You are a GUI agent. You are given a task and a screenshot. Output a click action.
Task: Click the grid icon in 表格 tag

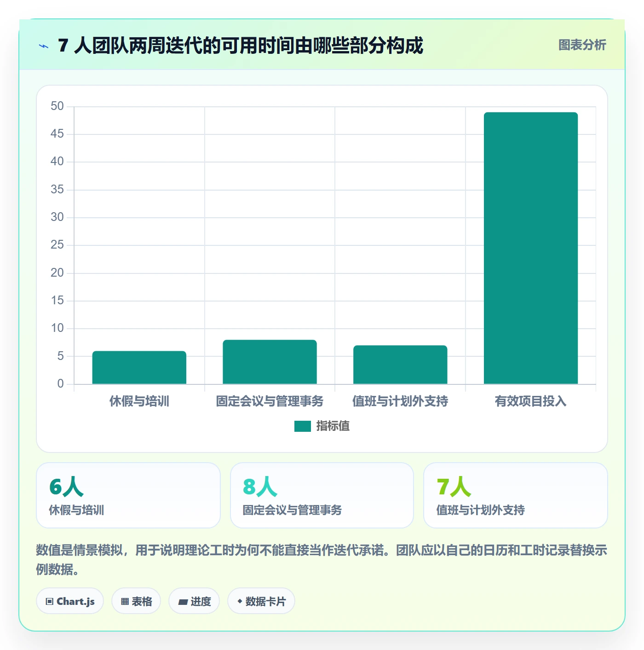tap(125, 602)
